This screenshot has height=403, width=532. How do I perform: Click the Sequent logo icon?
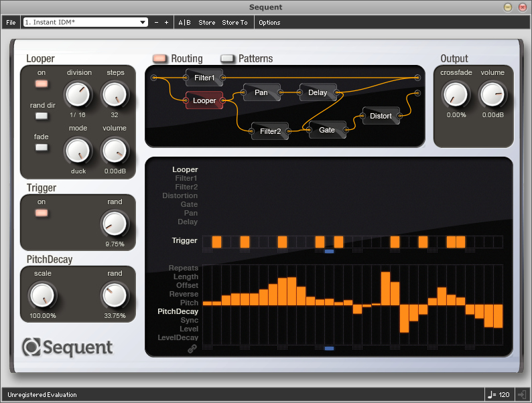coord(31,347)
